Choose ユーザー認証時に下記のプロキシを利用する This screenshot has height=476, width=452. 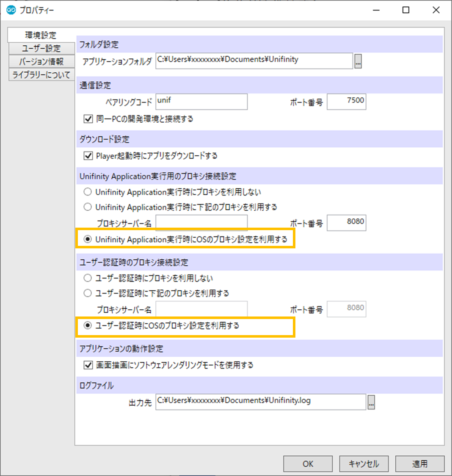(88, 293)
